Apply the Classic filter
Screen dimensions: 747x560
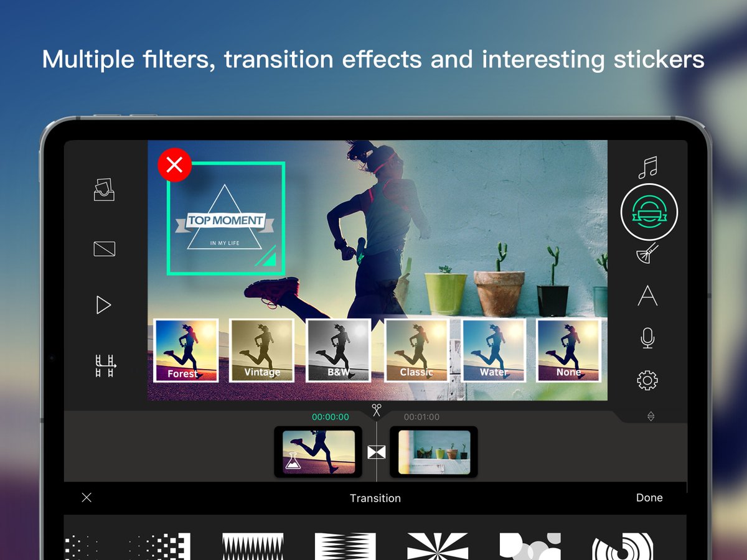[416, 350]
